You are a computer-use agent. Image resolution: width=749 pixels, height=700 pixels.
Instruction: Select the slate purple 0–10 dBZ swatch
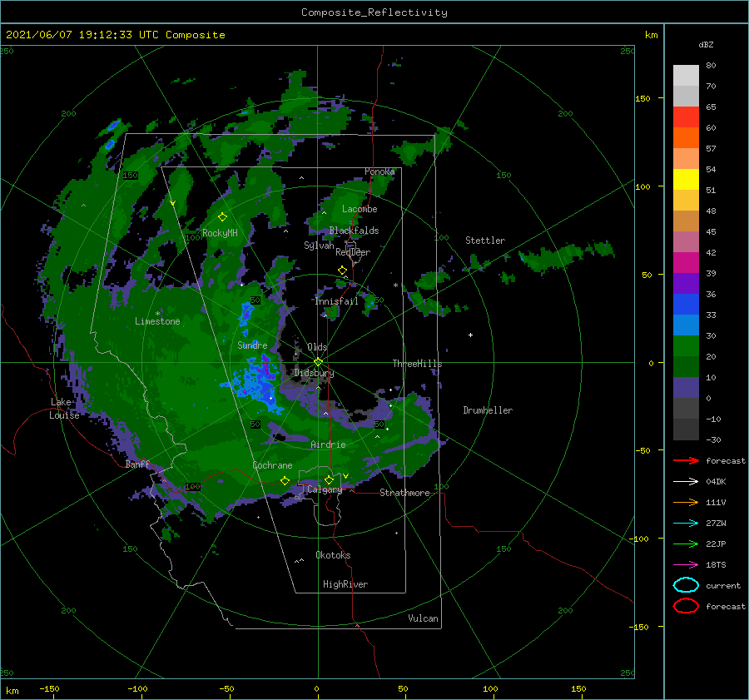tap(686, 387)
